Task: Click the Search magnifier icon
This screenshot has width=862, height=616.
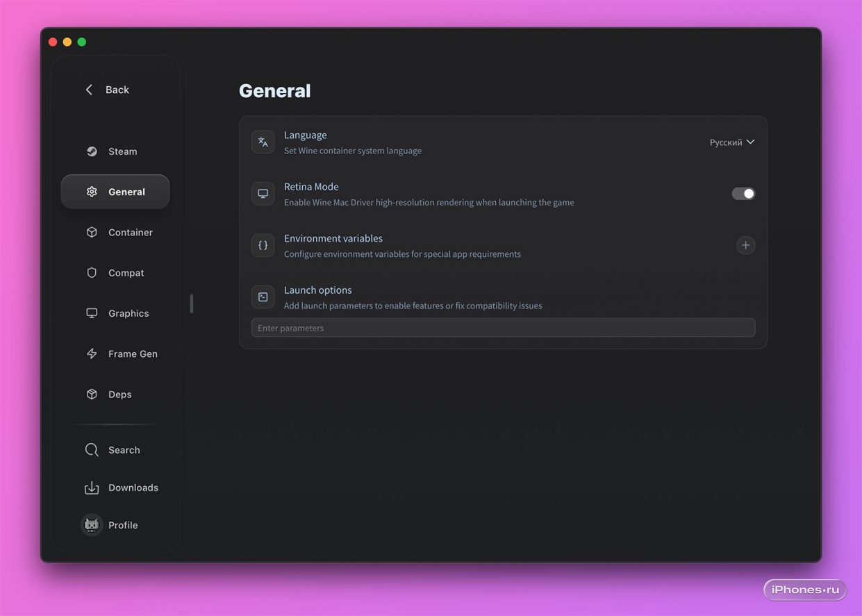Action: point(92,450)
